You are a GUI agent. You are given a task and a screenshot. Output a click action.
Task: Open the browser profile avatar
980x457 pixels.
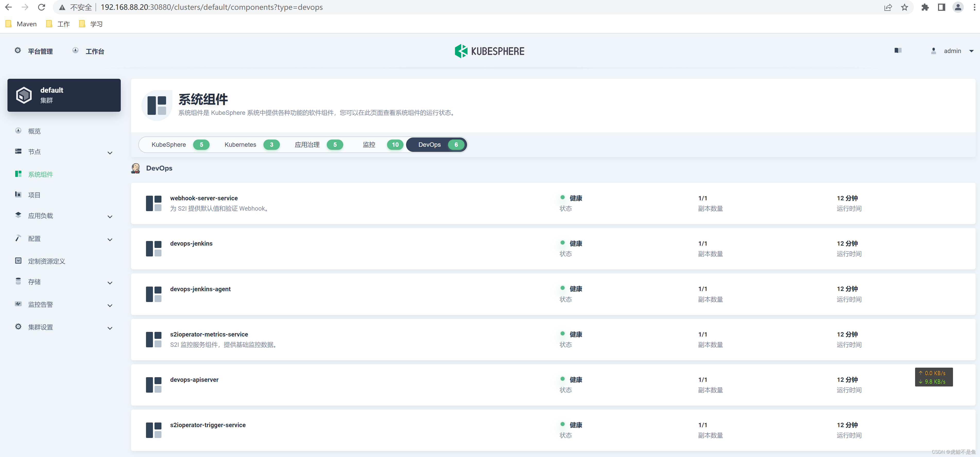(958, 7)
